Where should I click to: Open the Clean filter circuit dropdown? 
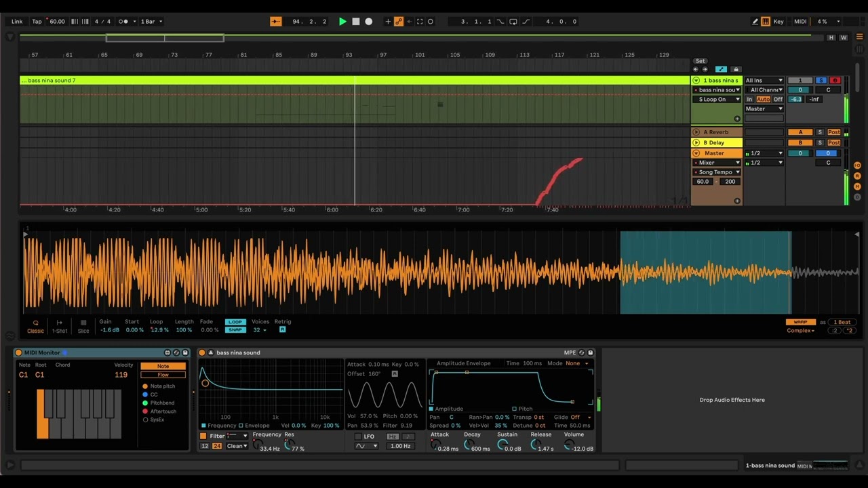(x=237, y=446)
